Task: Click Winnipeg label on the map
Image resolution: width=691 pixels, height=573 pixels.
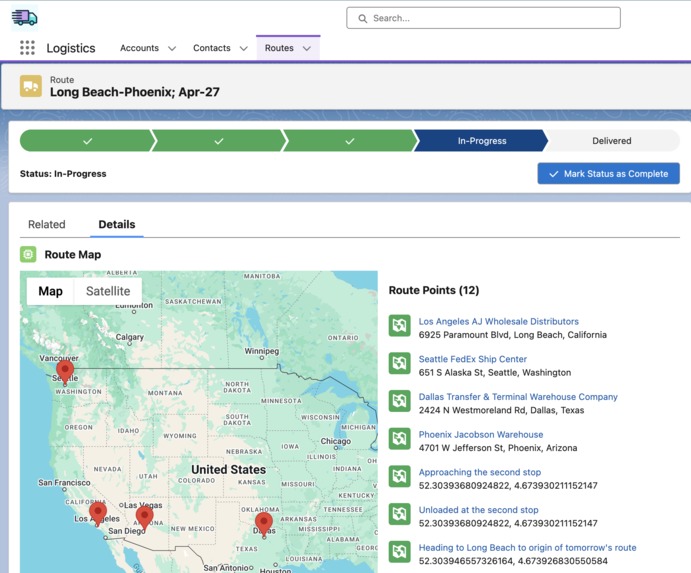Action: (262, 351)
